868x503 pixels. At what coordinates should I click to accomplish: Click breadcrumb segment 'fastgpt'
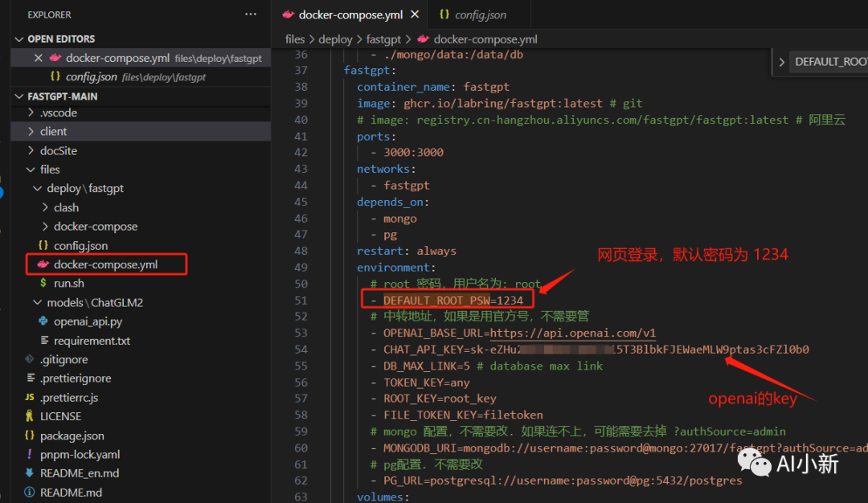(x=383, y=39)
